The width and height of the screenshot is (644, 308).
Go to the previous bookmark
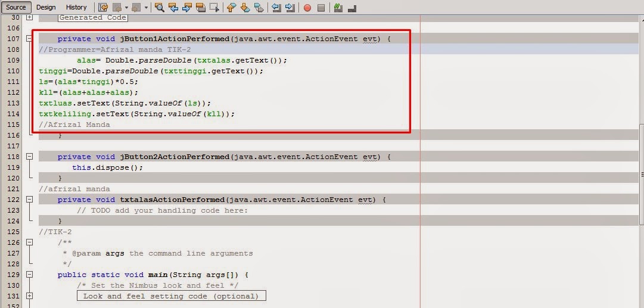coord(232,7)
